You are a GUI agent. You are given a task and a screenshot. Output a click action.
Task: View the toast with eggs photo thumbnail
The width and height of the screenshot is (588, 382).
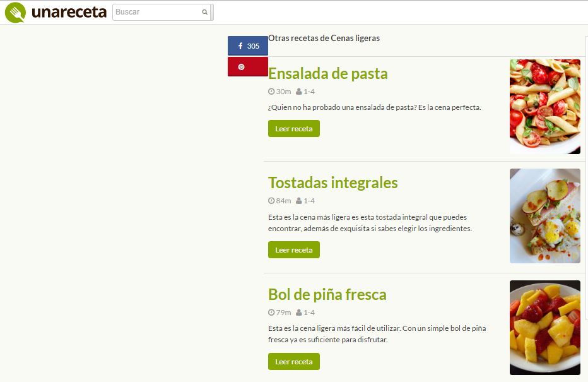coord(544,216)
